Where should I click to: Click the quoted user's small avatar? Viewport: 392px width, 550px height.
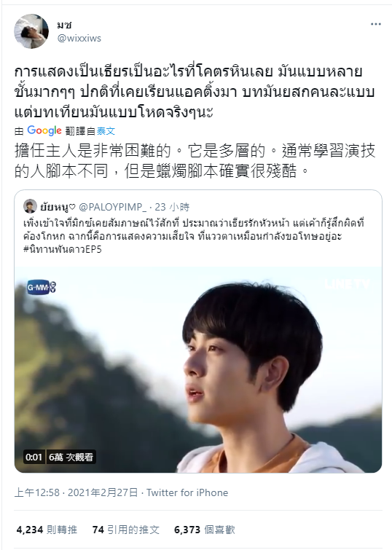(x=30, y=206)
